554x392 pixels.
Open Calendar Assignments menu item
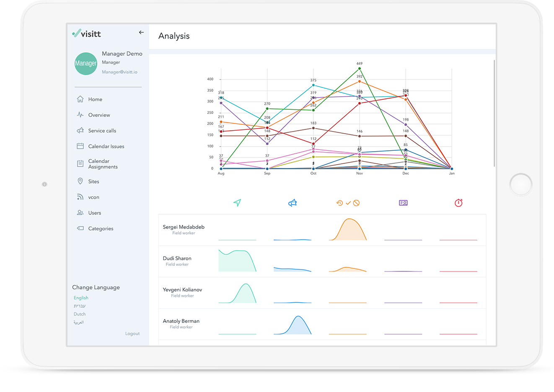[103, 164]
